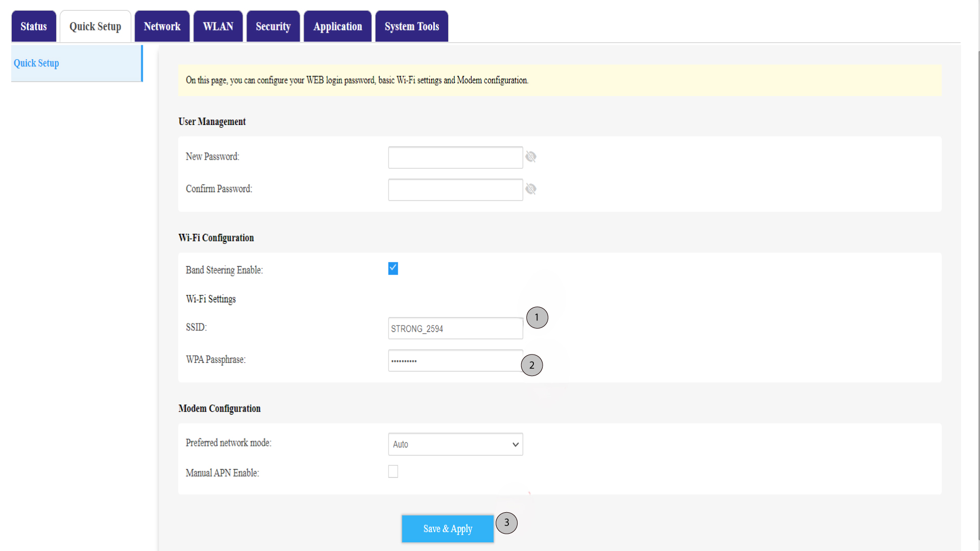This screenshot has height=551, width=980.
Task: Select the Application tab
Action: point(337,27)
